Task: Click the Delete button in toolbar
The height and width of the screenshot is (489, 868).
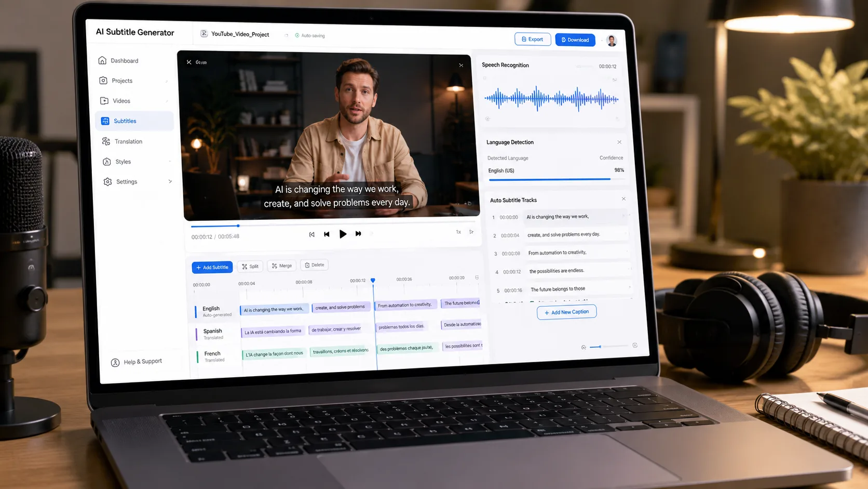Action: click(315, 265)
